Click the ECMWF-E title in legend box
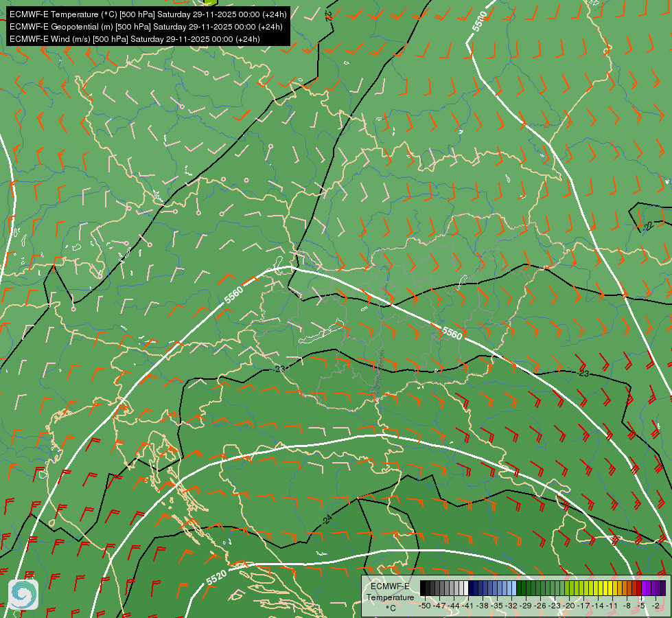672x618 pixels. (x=390, y=586)
